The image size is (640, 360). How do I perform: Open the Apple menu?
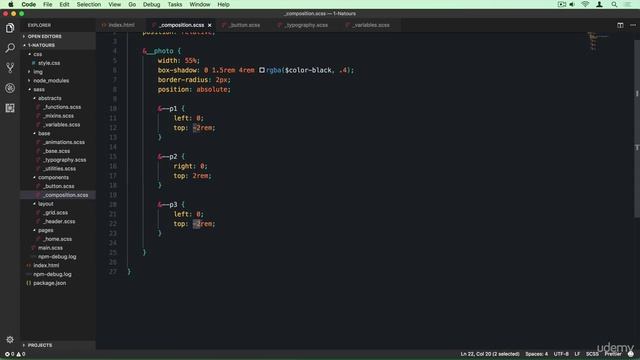[11, 4]
